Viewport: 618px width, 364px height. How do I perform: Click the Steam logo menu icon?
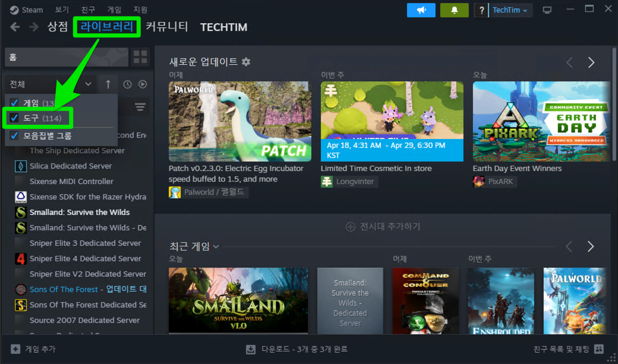point(14,10)
